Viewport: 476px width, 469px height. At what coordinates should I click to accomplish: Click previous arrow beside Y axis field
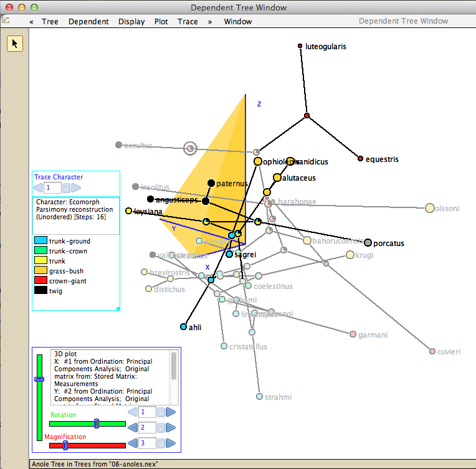tap(133, 427)
